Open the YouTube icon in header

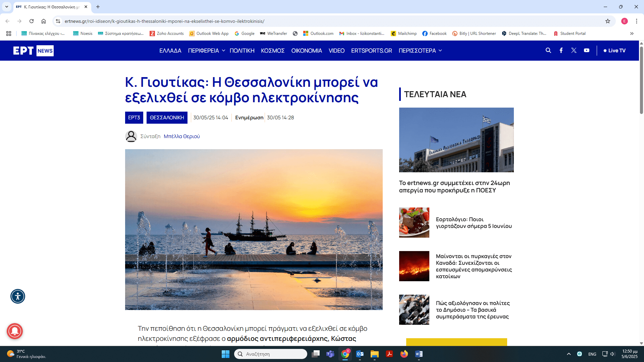click(586, 50)
